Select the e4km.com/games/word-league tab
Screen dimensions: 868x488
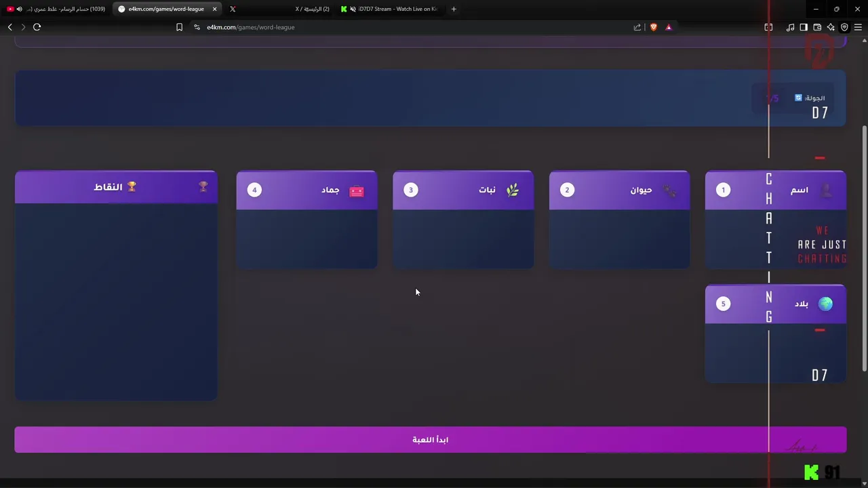click(167, 9)
